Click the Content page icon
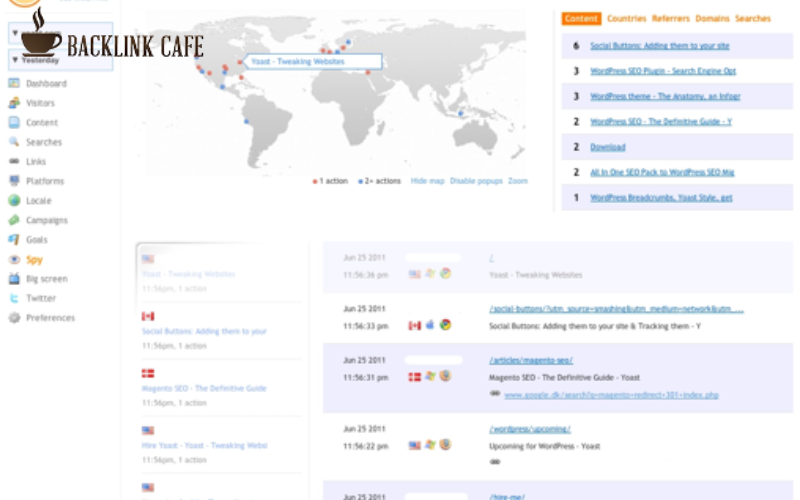The width and height of the screenshot is (800, 500). click(14, 122)
